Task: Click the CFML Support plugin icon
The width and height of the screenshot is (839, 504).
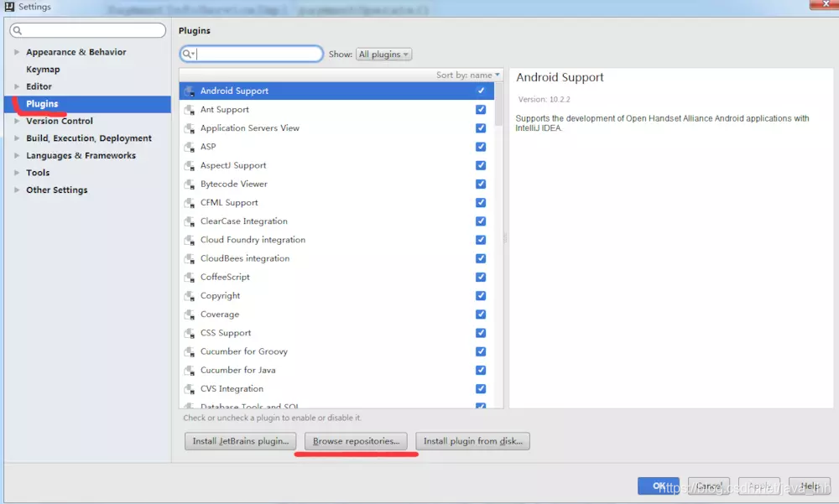Action: [x=189, y=203]
